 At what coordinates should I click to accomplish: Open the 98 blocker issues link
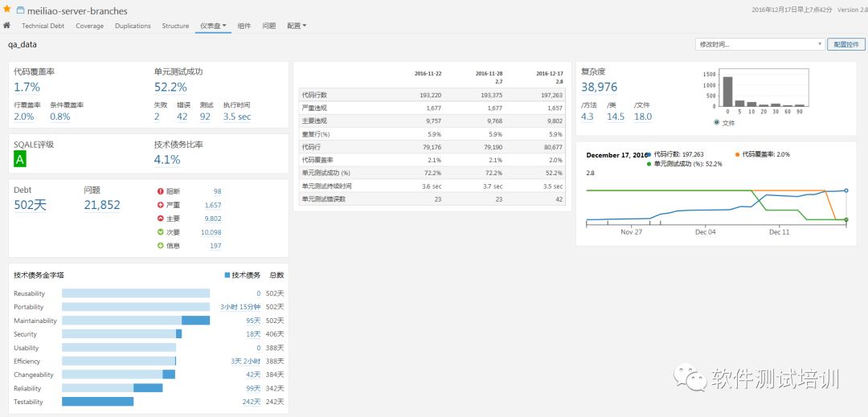click(218, 191)
